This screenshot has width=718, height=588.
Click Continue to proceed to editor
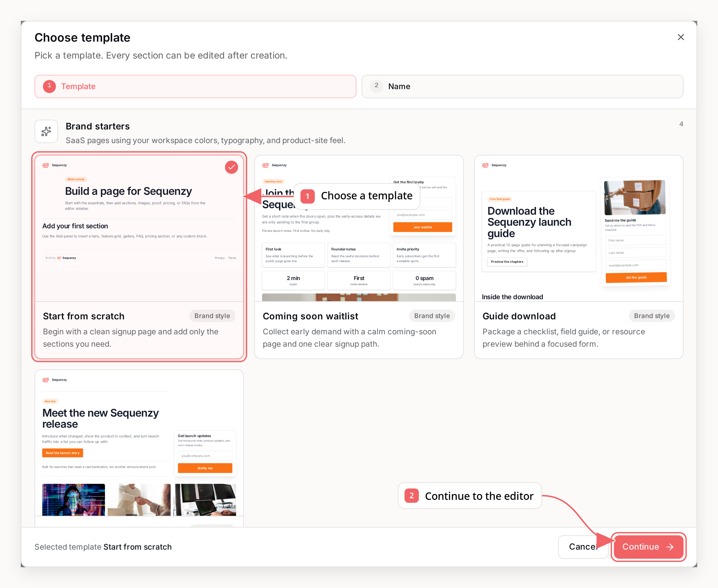tap(648, 547)
